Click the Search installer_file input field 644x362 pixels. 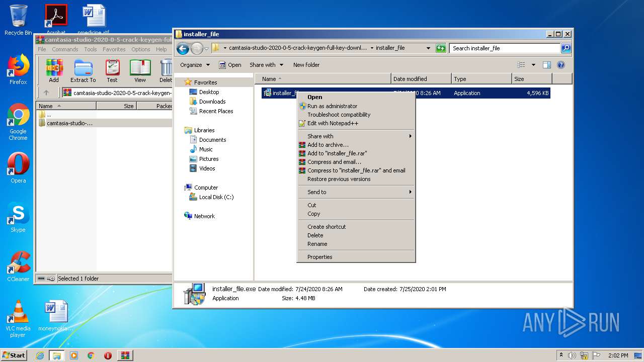(505, 48)
